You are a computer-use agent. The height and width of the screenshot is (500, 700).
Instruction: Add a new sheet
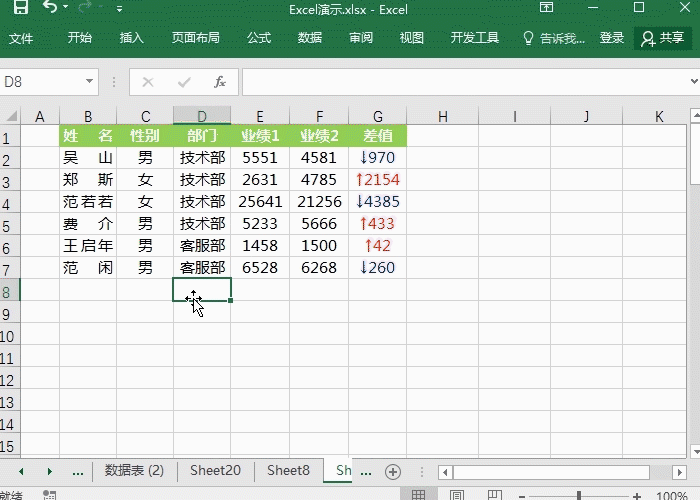[x=393, y=472]
